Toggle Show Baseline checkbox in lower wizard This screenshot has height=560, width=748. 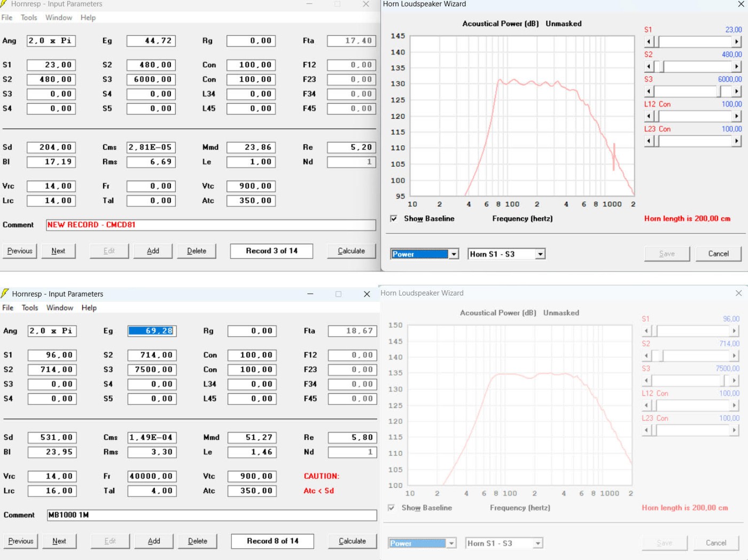(392, 508)
